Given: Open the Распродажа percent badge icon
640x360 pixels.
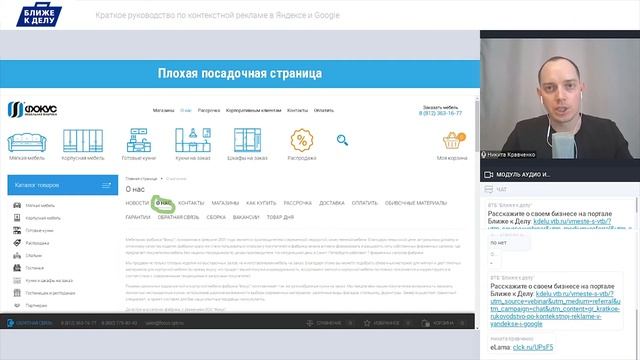Looking at the screenshot, I should 302,140.
